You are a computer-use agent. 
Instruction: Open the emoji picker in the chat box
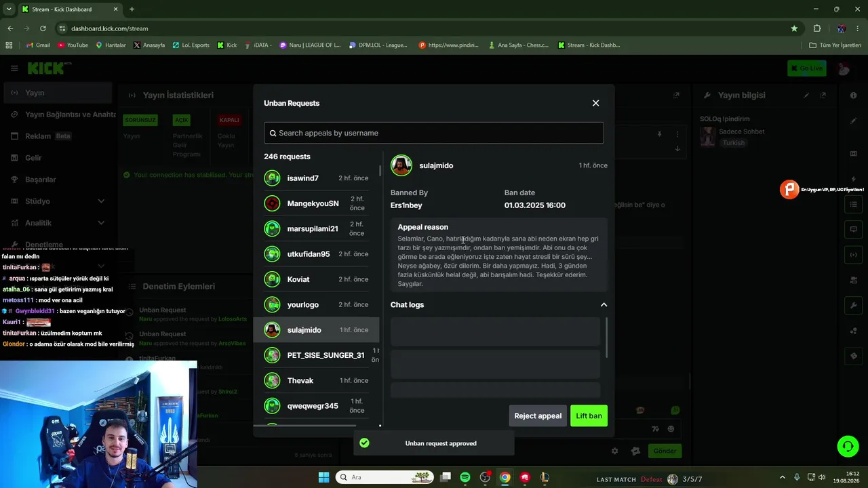coord(671,429)
